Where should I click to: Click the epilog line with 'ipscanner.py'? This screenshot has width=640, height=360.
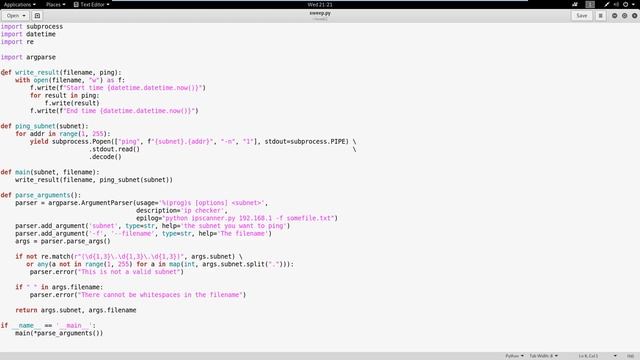[x=237, y=218]
